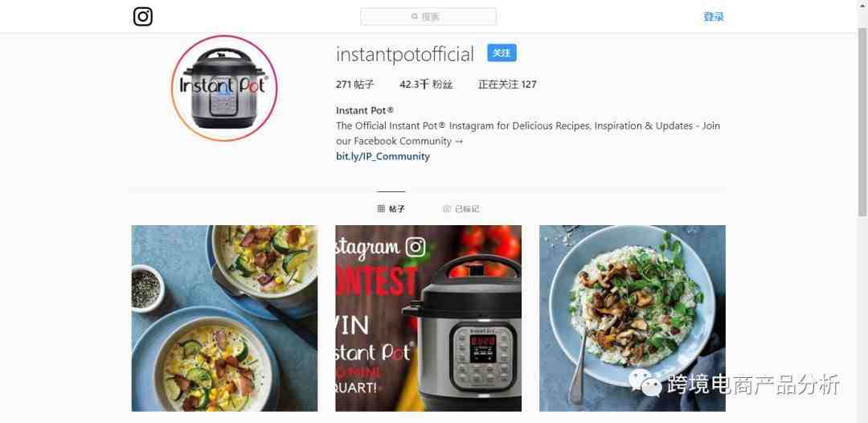
Task: Open the Instant Pot profile picture
Action: coord(224,88)
